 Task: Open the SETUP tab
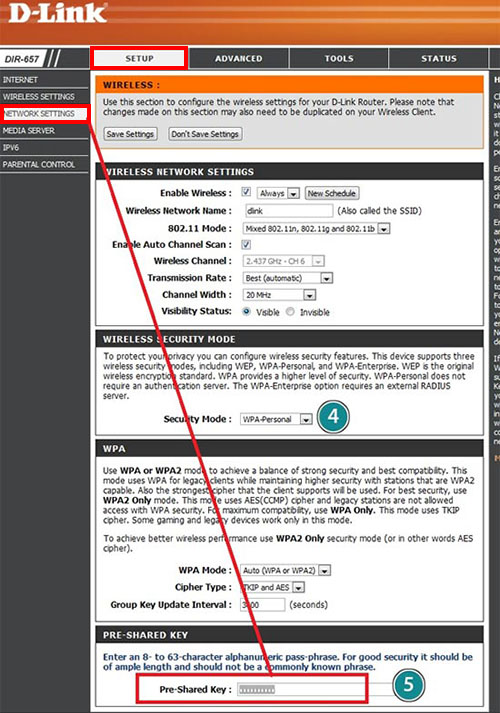(x=139, y=58)
